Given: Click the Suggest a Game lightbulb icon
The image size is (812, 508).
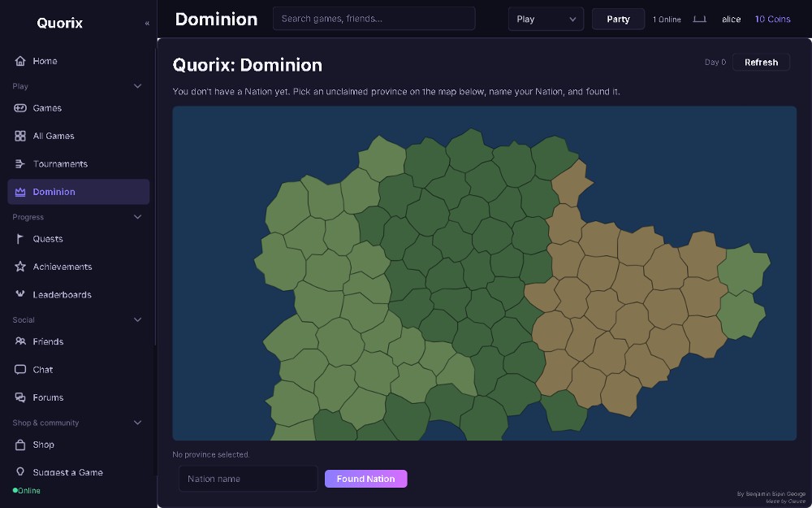Looking at the screenshot, I should tap(20, 472).
